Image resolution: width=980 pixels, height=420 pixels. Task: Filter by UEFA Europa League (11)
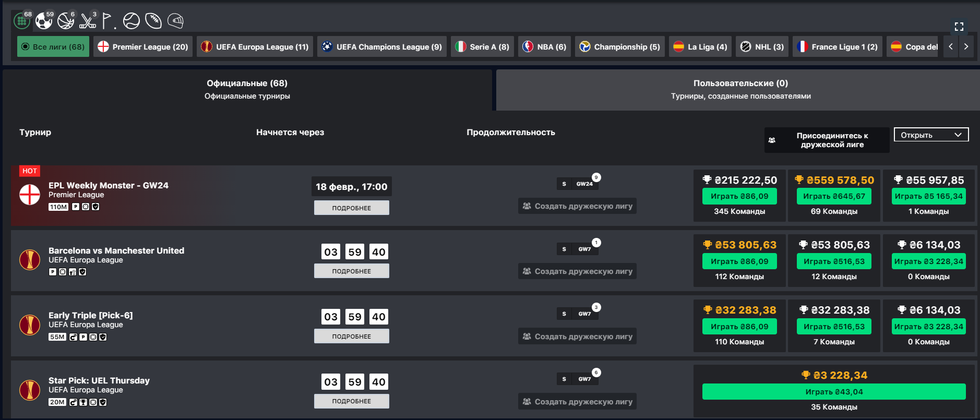coord(255,46)
